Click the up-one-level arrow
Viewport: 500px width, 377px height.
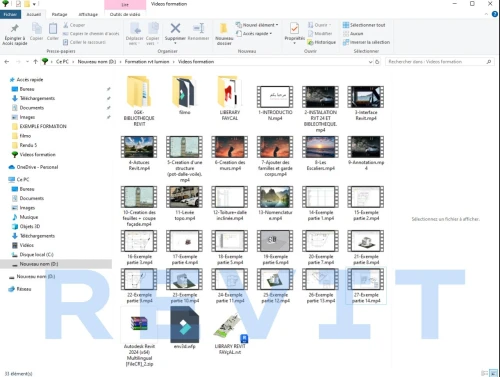pos(35,62)
